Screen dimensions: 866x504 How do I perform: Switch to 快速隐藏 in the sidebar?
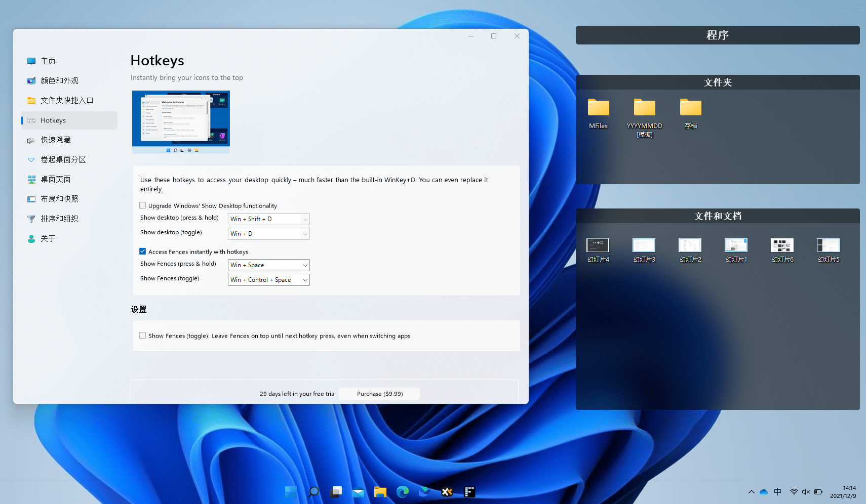(56, 140)
